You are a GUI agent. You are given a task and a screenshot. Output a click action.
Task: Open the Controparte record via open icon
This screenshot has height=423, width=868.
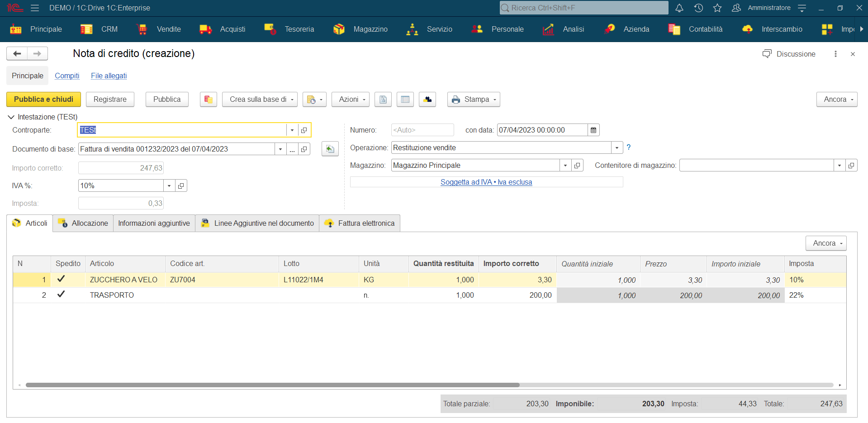click(304, 130)
